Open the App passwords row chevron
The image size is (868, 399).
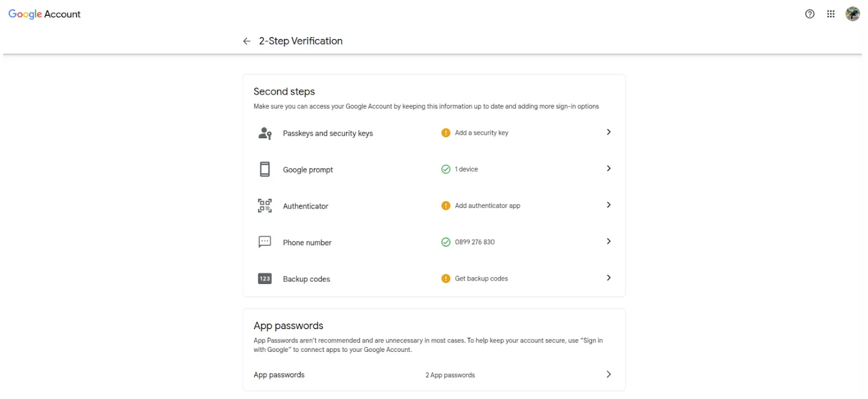pyautogui.click(x=609, y=375)
